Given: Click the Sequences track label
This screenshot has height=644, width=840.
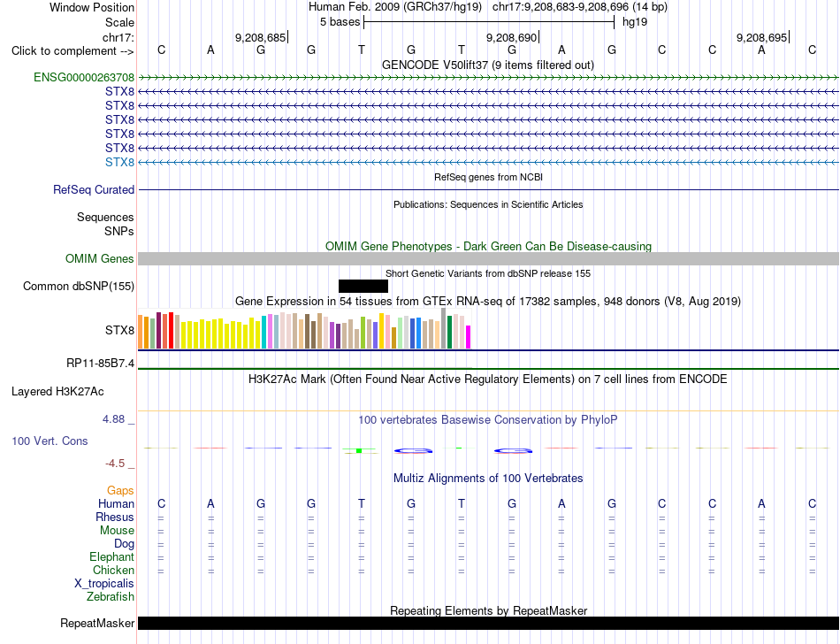Looking at the screenshot, I should tap(105, 217).
